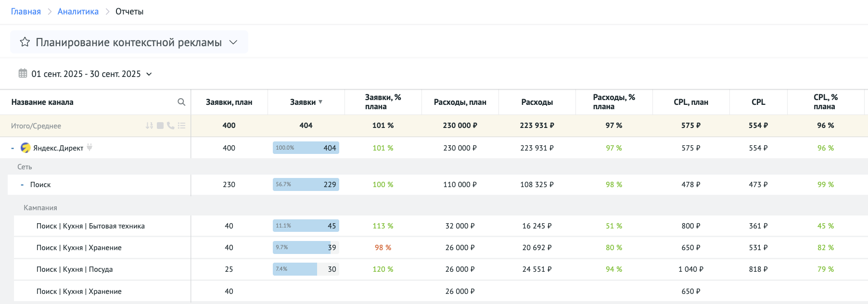Click the gray square icon in Итого/Среднее row
The image size is (868, 304).
[160, 126]
